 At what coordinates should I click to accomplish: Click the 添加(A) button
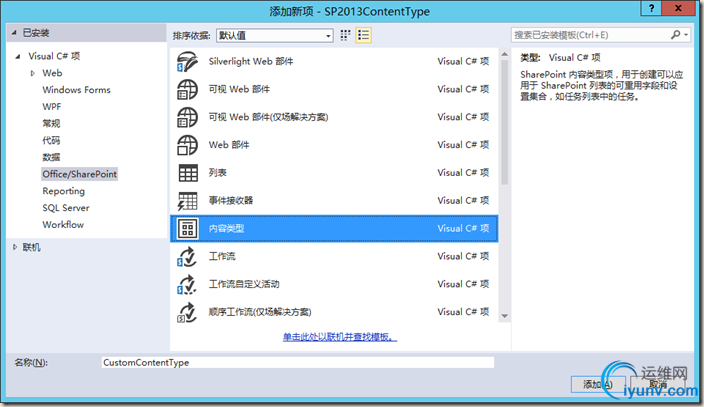597,384
